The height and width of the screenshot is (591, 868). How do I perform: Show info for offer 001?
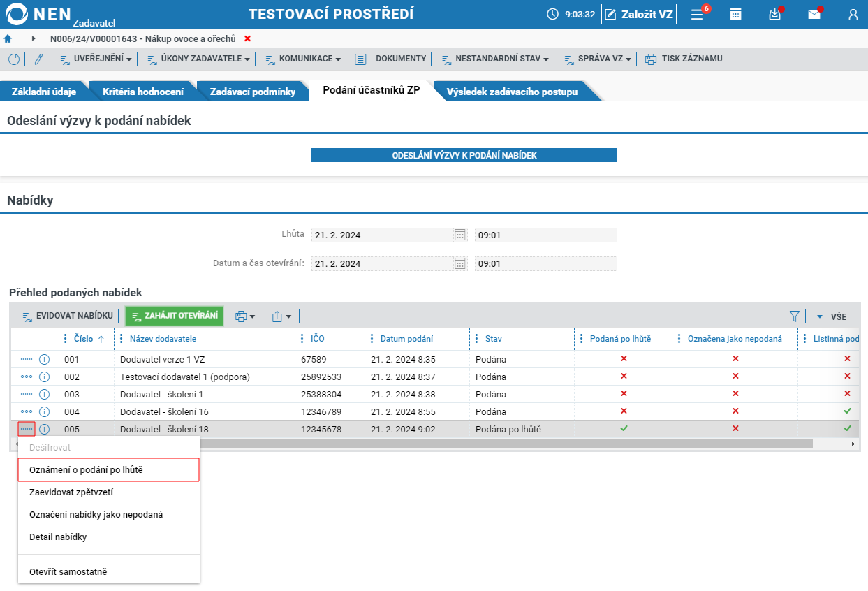coord(45,359)
